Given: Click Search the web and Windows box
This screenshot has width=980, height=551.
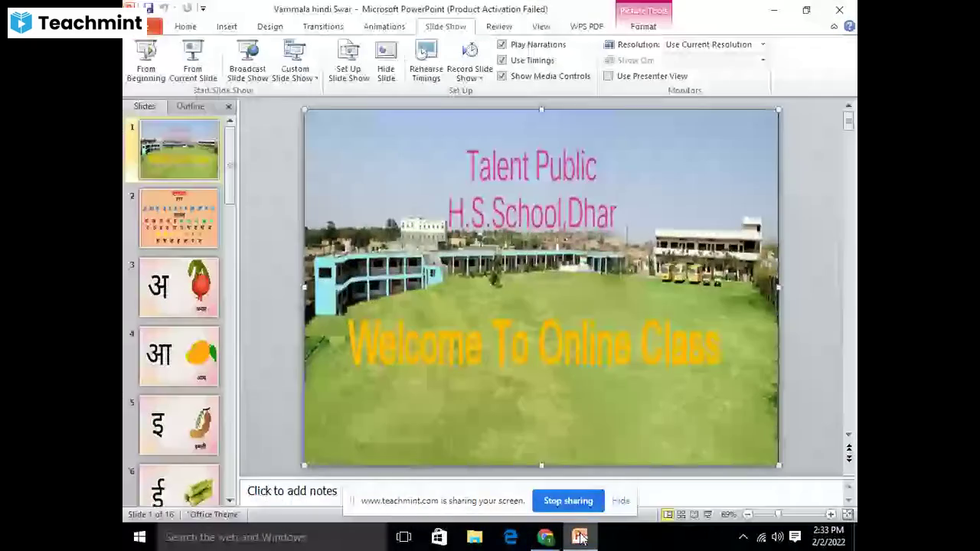Looking at the screenshot, I should coord(272,537).
